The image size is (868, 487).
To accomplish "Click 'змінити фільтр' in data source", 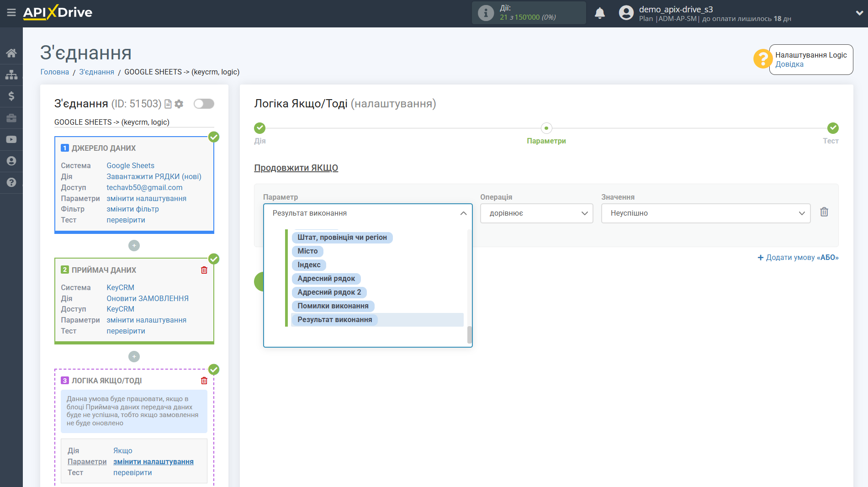I will [132, 209].
